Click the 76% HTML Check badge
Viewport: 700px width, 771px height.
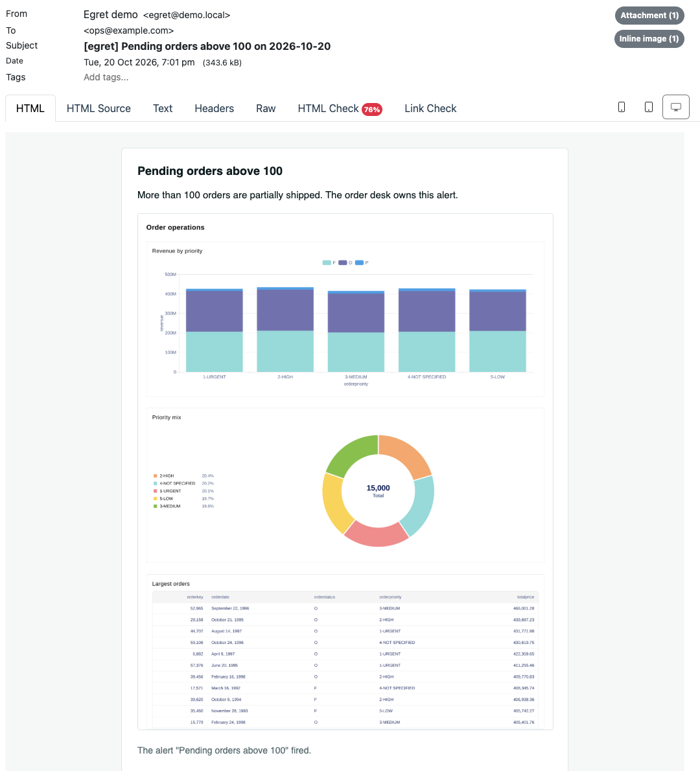point(372,109)
